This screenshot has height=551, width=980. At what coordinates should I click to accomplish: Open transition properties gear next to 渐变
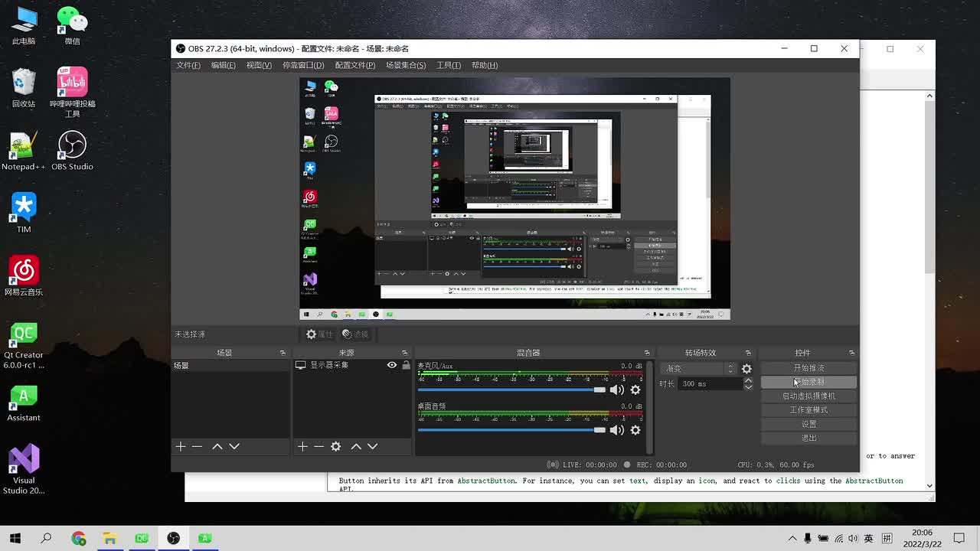click(x=746, y=369)
